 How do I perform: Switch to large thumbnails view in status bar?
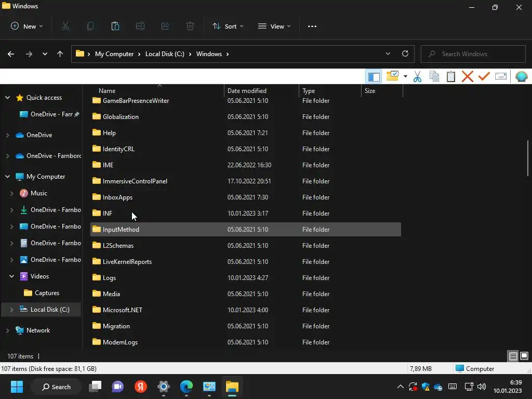click(x=524, y=356)
